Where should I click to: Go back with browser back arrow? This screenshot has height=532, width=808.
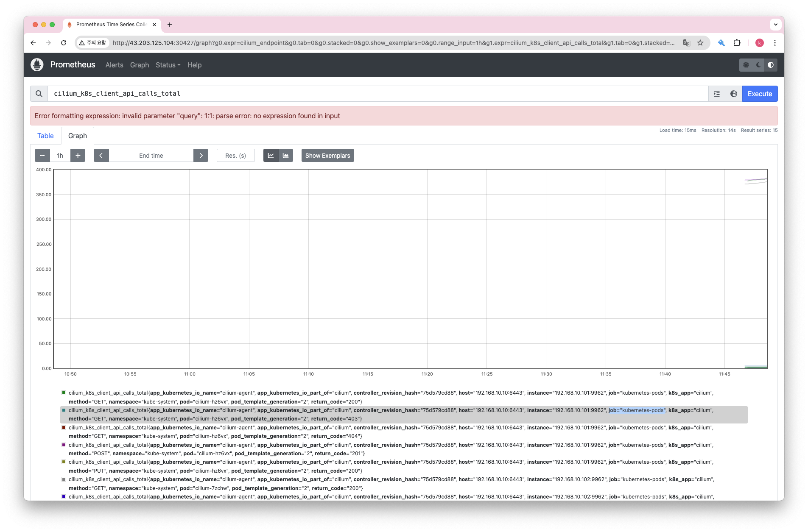33,43
